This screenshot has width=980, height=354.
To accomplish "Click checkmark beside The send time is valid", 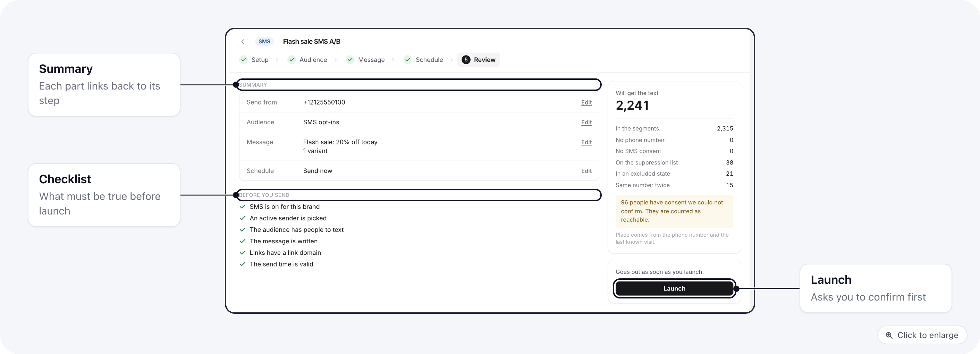I will (x=242, y=264).
